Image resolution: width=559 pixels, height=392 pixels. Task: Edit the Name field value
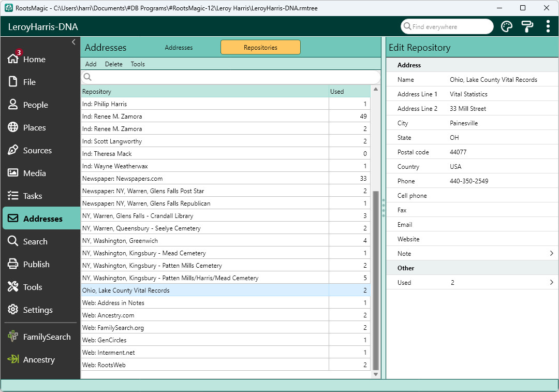pos(493,80)
